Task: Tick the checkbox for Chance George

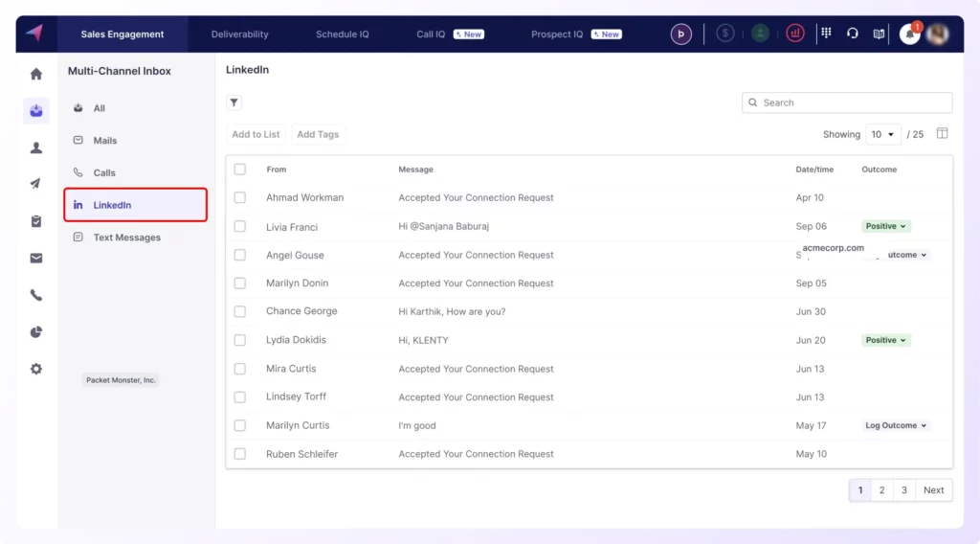Action: pyautogui.click(x=240, y=311)
